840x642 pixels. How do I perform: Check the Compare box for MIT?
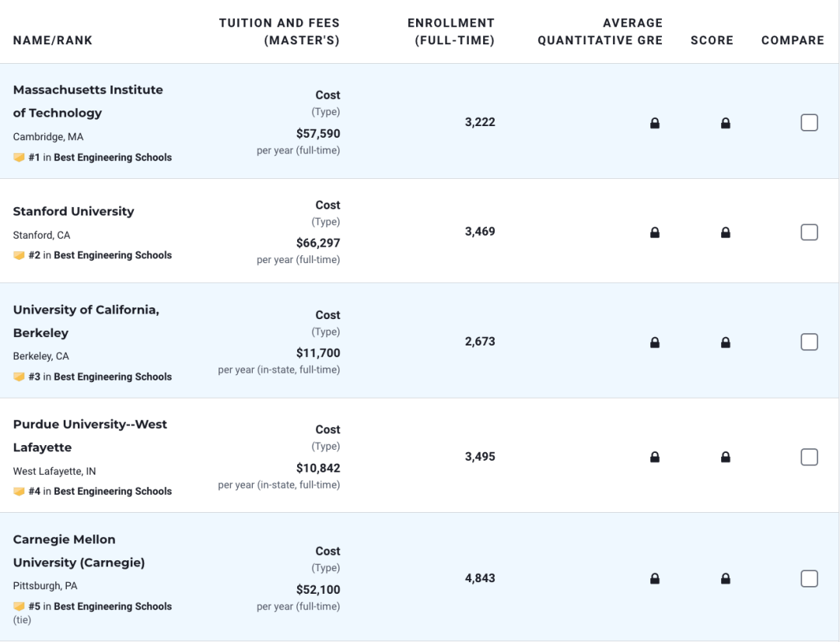[809, 122]
